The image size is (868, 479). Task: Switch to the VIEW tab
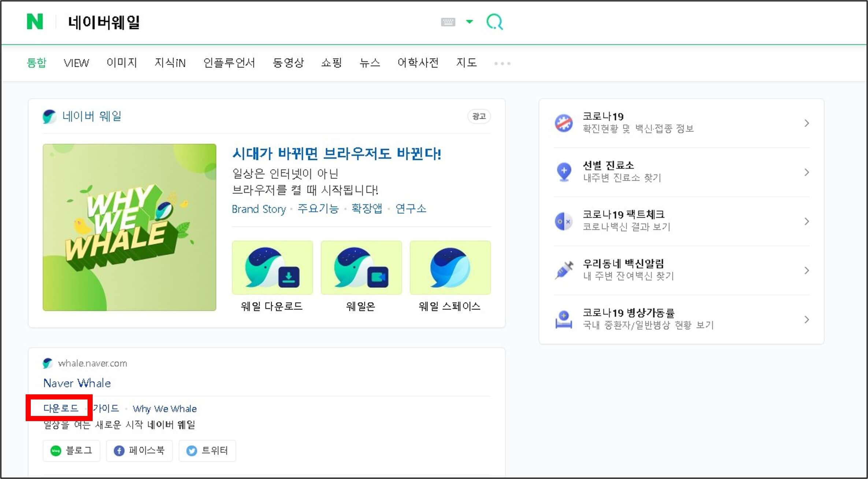(x=76, y=63)
